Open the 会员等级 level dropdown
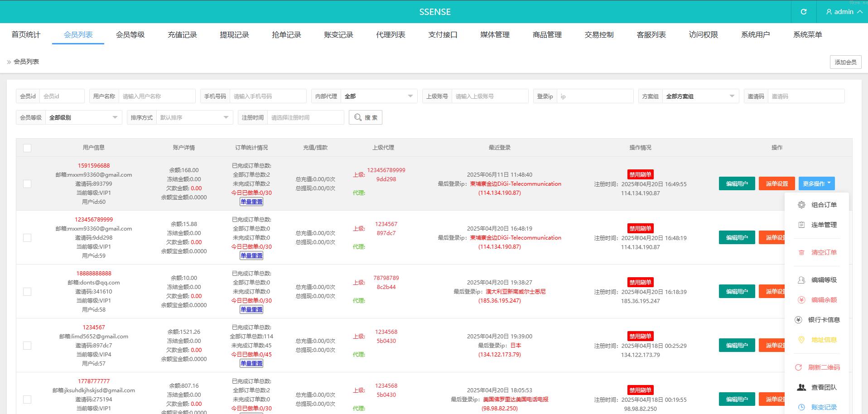 click(83, 117)
